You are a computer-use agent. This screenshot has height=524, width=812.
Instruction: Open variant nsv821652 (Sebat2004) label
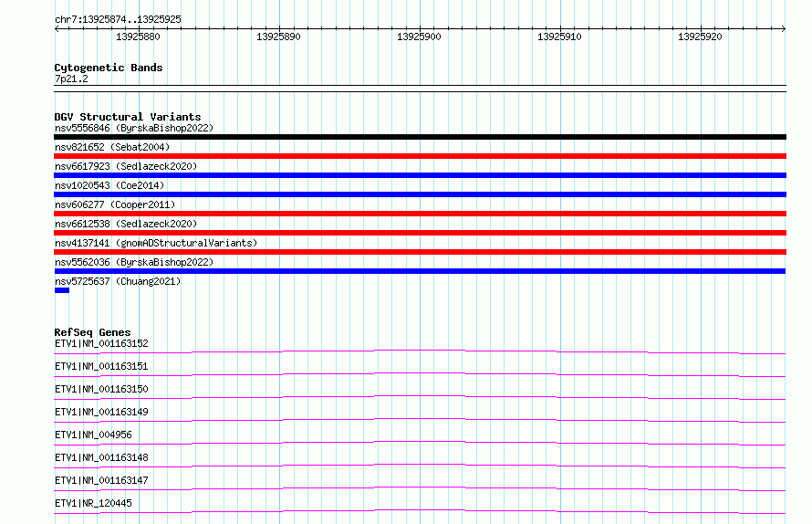point(112,147)
